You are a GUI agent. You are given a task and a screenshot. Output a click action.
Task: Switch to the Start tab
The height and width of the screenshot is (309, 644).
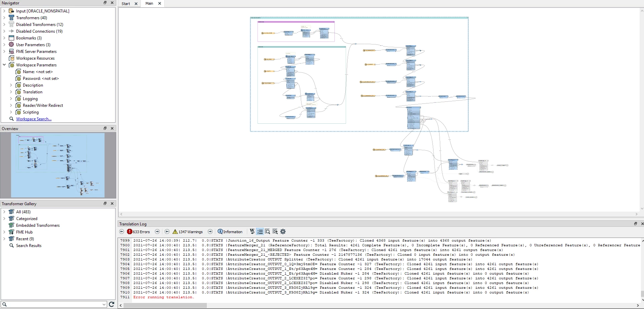[x=126, y=4]
